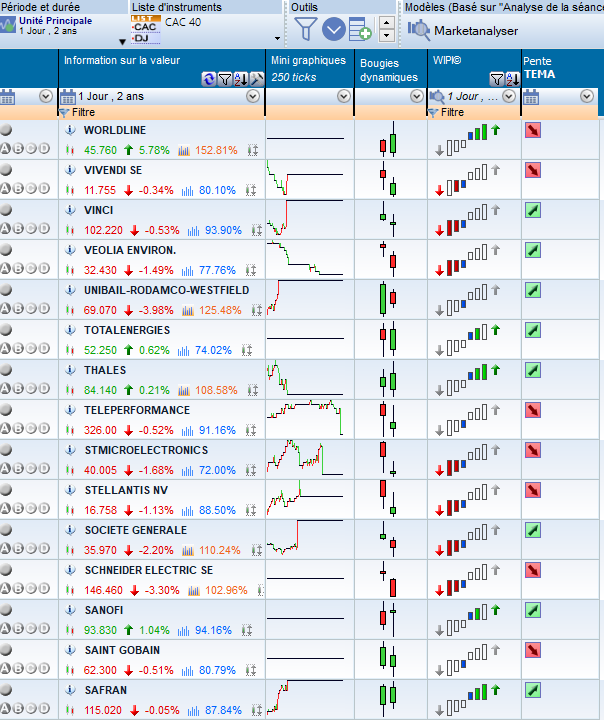Click the Bougies dynamiques column header
This screenshot has height=722, width=604.
[x=389, y=70]
